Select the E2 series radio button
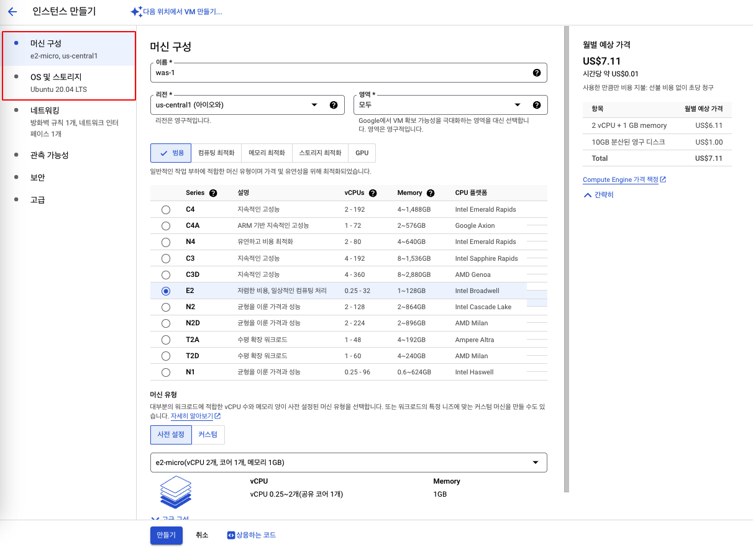This screenshot has width=753, height=560. pos(166,291)
